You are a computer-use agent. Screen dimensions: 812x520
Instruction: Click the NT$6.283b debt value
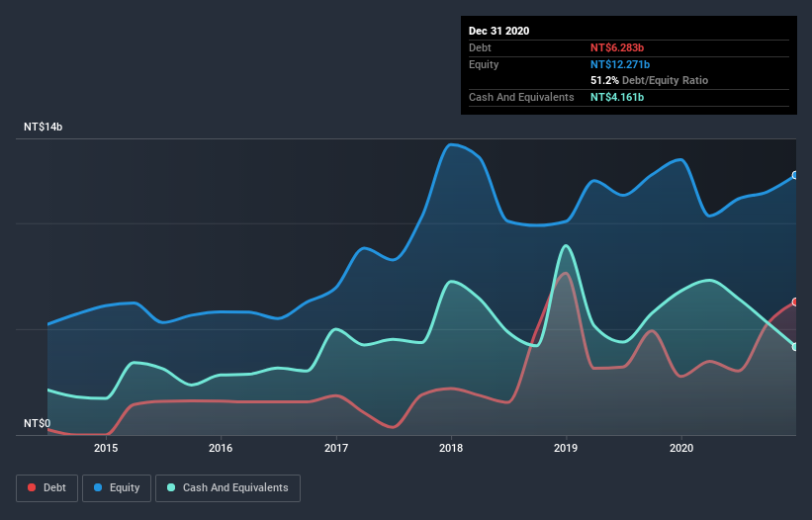click(x=617, y=47)
